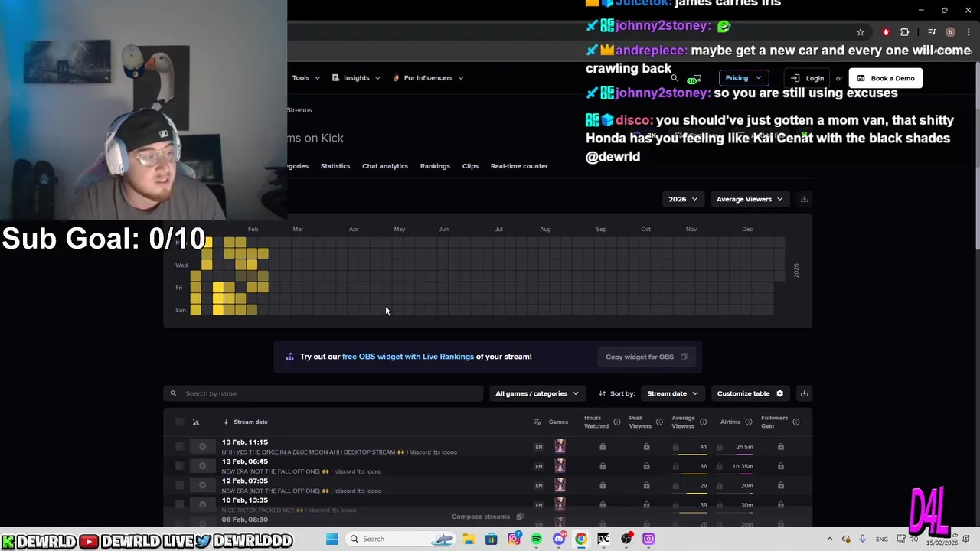This screenshot has width=980, height=551.
Task: Open Spotify from the taskbar
Action: 536,539
